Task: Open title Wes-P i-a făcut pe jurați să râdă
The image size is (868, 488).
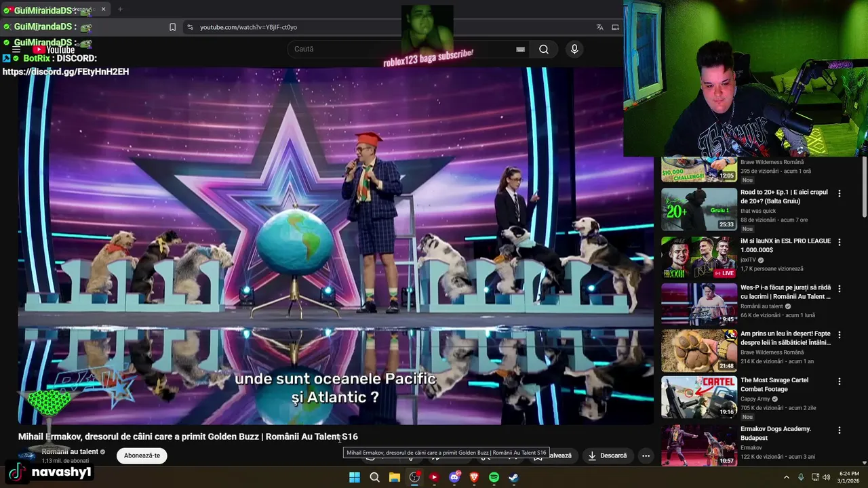Action: pos(785,292)
